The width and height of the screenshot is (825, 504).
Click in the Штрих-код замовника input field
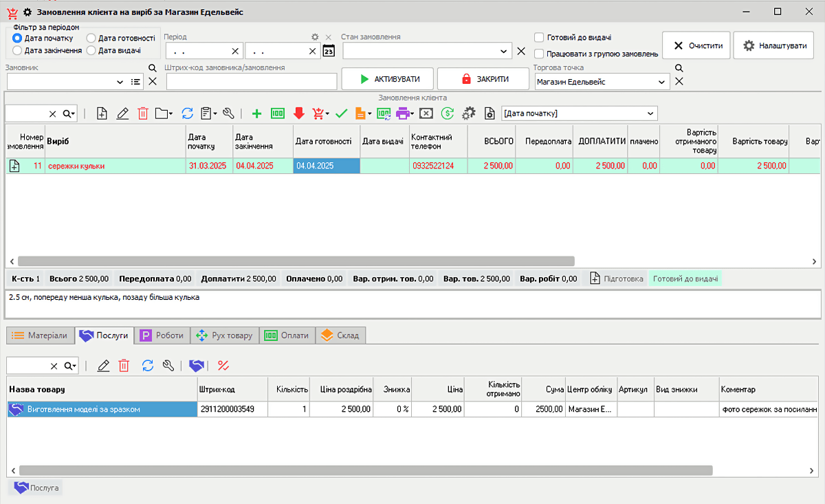(x=250, y=81)
